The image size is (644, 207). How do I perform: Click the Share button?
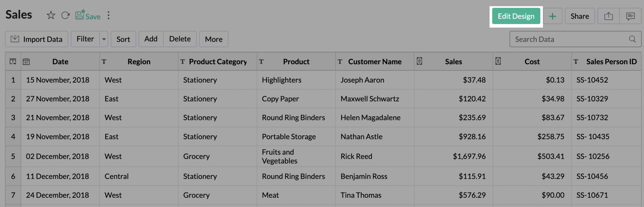coord(580,16)
